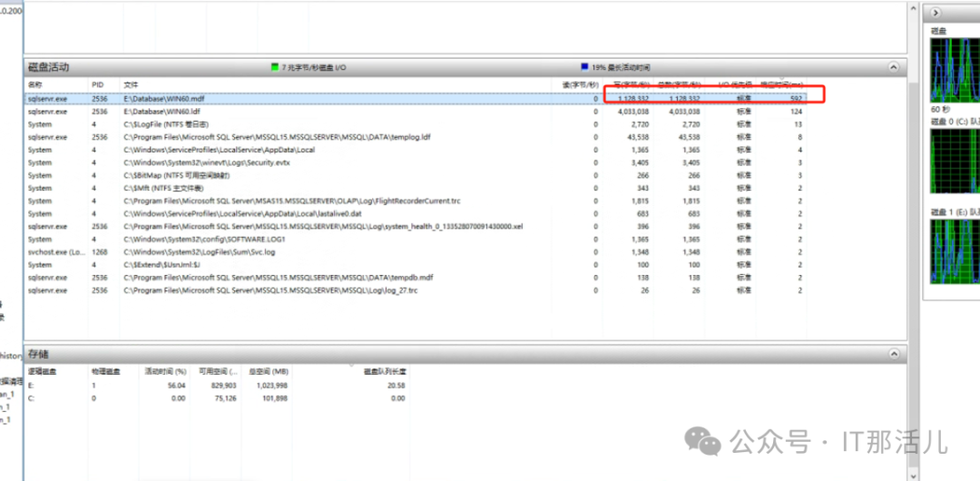Image resolution: width=980 pixels, height=481 pixels.
Task: Select the FlightRecorderCurrent.trc file row
Action: (416, 201)
